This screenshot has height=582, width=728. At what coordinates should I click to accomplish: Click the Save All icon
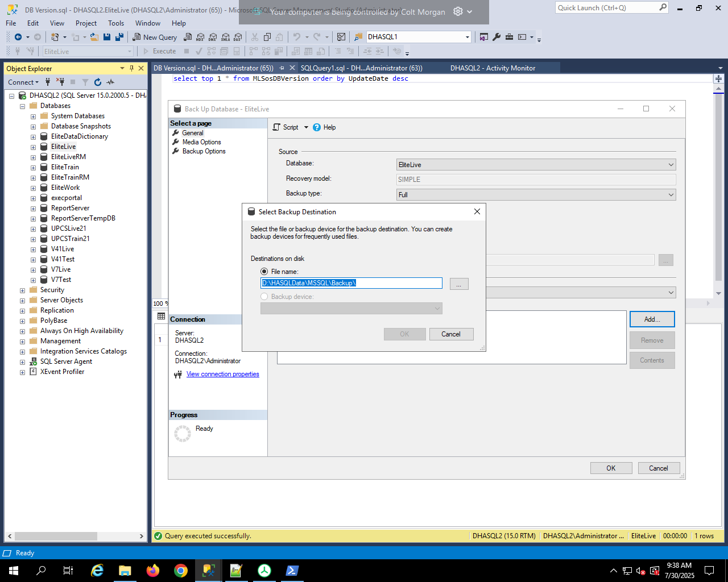coord(119,37)
